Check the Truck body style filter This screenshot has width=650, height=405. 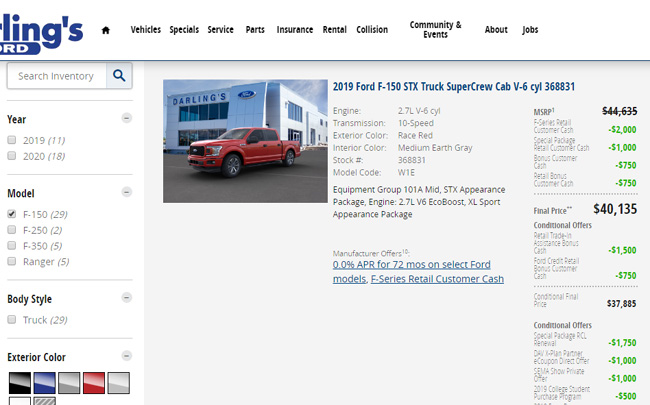[12, 319]
